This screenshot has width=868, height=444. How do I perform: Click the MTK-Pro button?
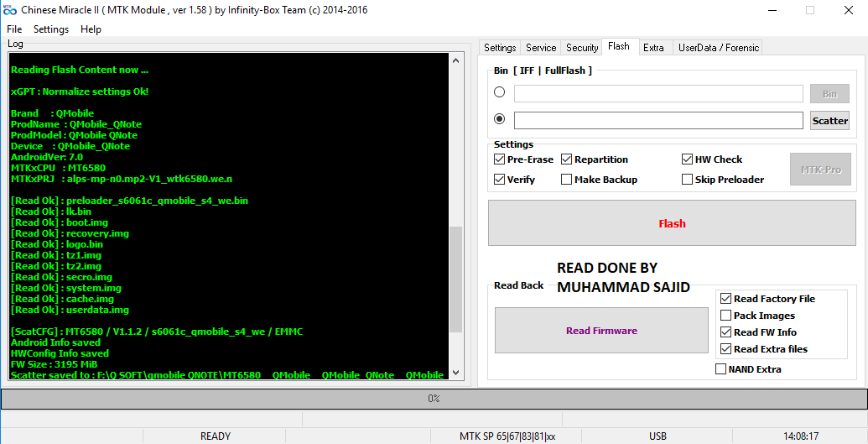click(820, 169)
